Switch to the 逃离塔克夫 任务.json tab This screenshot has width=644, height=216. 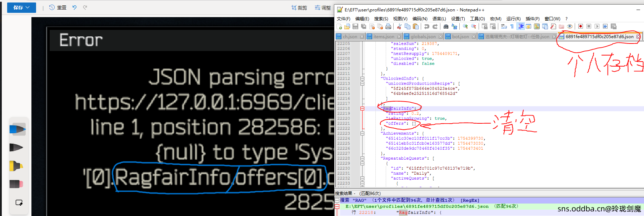(x=517, y=36)
